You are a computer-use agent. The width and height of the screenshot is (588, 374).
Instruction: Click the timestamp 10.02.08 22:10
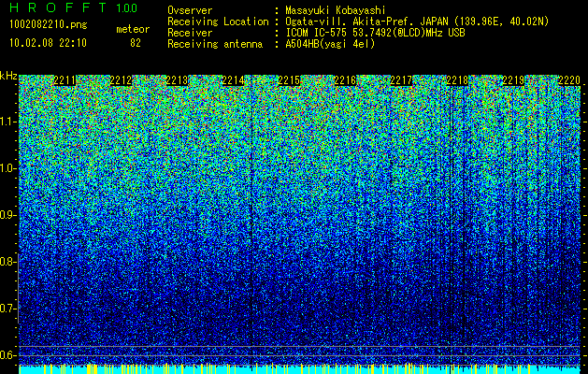pos(48,42)
